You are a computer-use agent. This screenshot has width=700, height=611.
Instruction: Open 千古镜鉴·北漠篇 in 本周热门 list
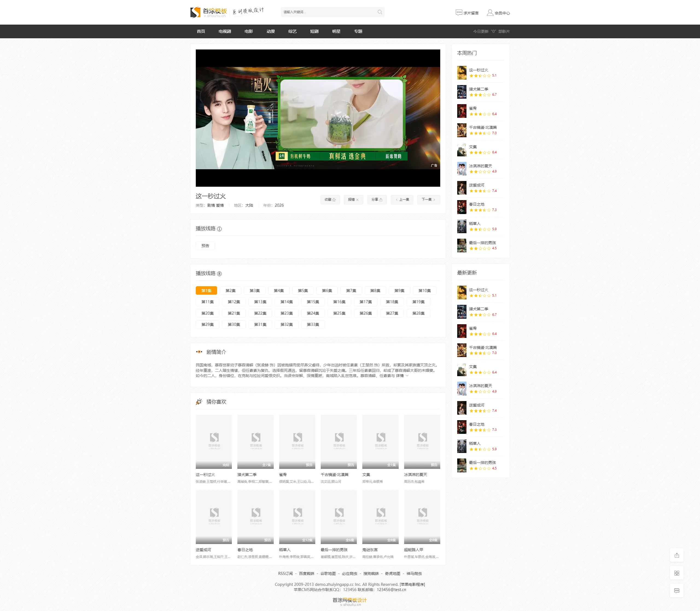[x=483, y=127]
